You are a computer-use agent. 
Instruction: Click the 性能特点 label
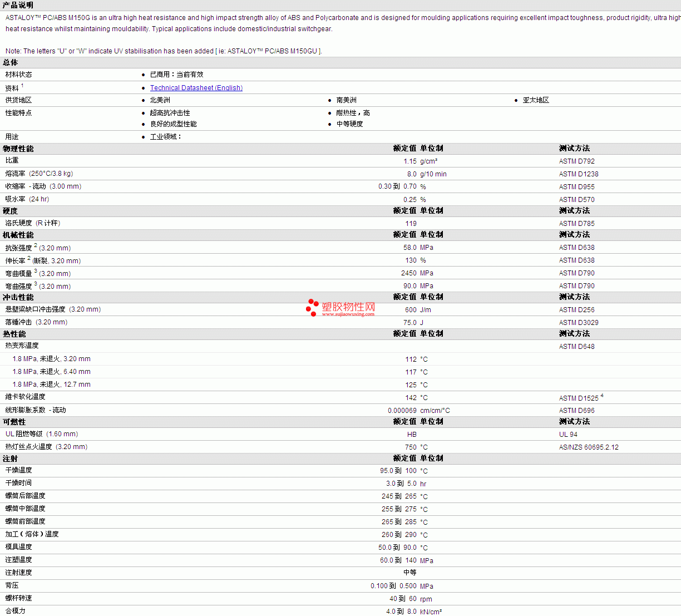click(19, 113)
